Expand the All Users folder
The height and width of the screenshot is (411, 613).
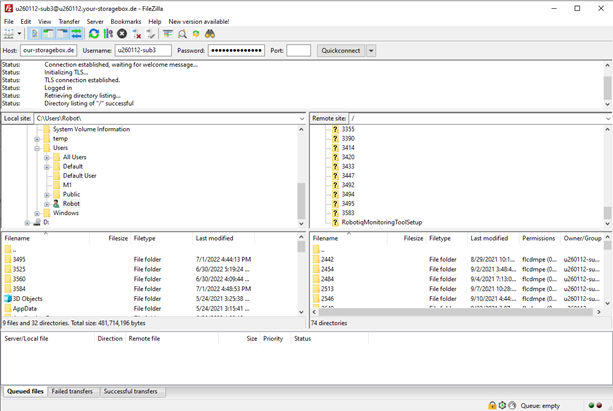[x=47, y=158]
